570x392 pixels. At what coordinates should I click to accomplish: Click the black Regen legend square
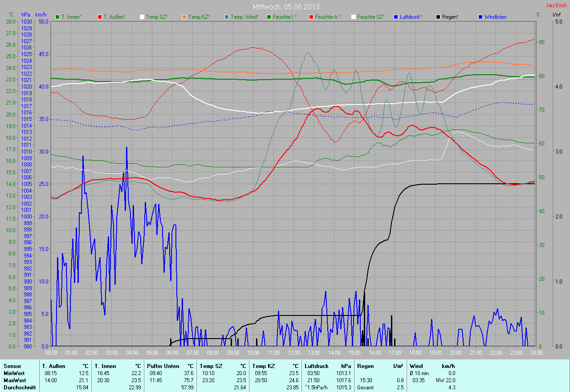438,17
